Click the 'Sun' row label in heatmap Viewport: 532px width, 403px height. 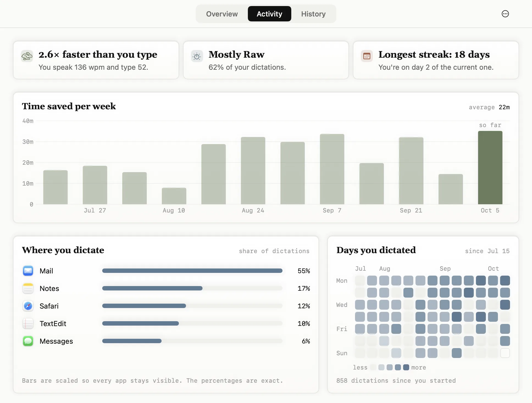click(342, 353)
